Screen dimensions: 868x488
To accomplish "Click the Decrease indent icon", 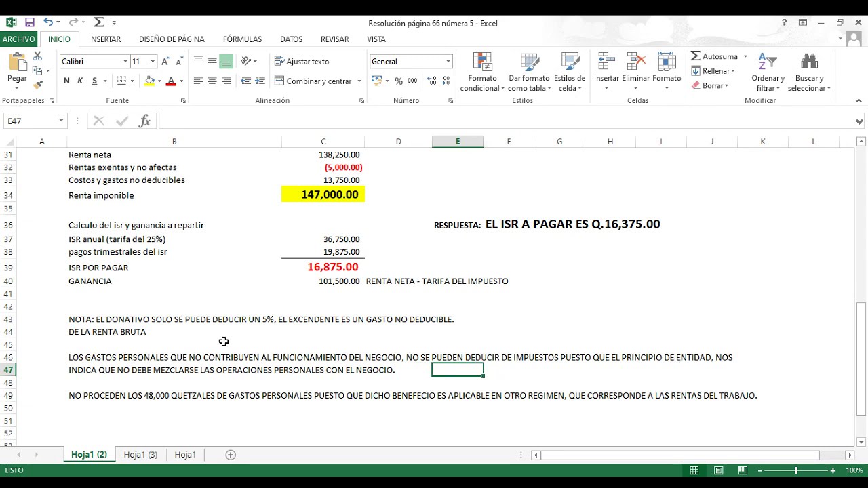I will point(245,81).
